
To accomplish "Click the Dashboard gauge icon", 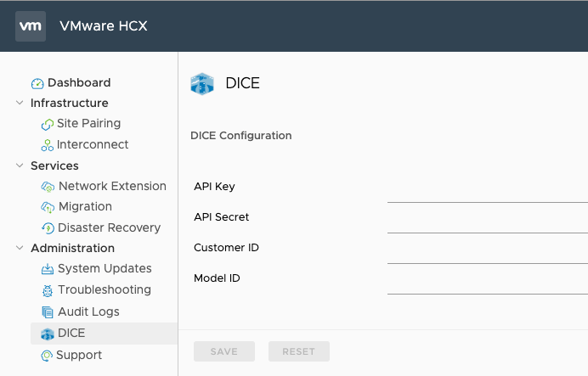I will [x=37, y=83].
